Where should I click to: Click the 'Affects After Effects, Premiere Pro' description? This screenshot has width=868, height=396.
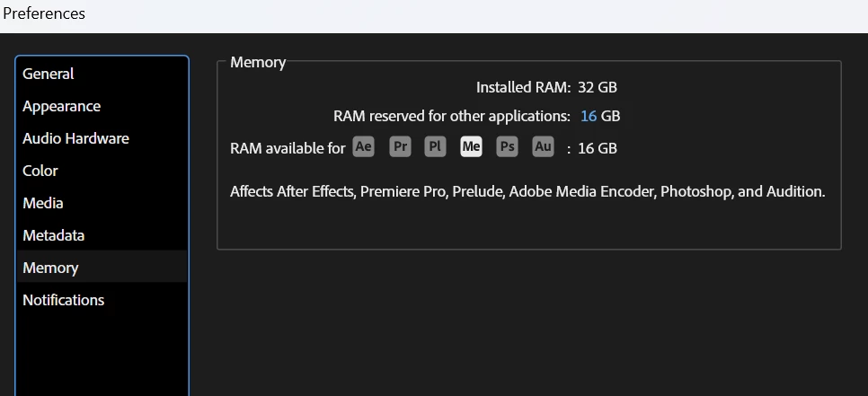click(527, 191)
